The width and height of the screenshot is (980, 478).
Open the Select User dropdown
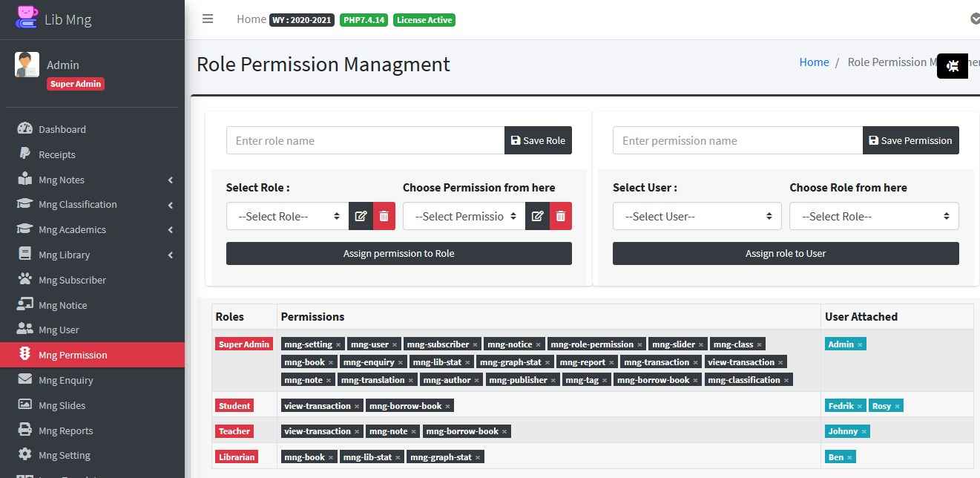[696, 216]
